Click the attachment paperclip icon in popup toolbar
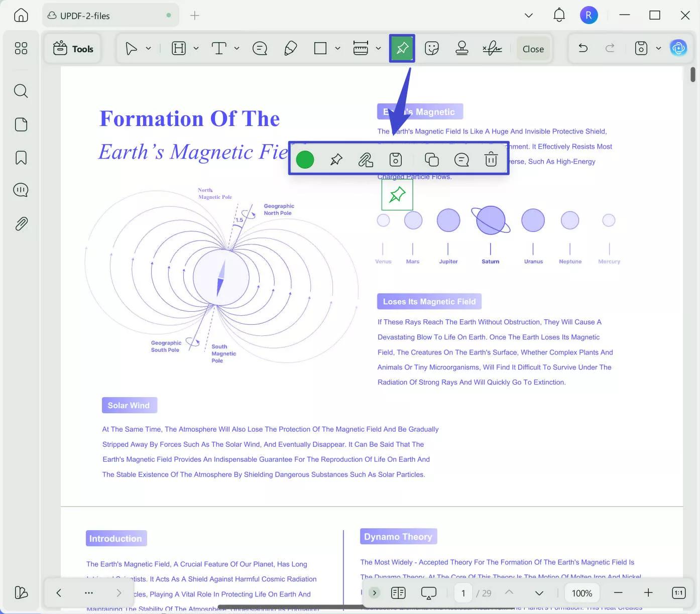This screenshot has width=700, height=614. tap(366, 160)
